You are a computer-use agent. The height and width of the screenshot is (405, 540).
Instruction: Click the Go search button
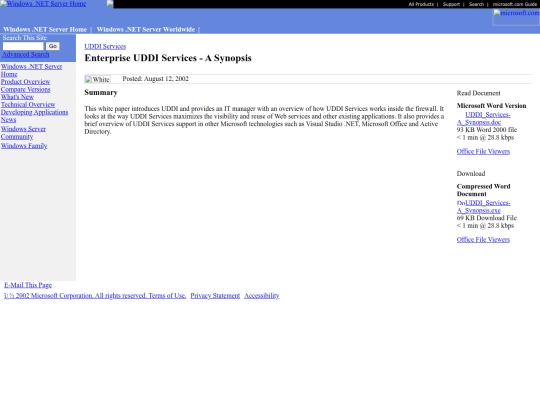click(53, 46)
